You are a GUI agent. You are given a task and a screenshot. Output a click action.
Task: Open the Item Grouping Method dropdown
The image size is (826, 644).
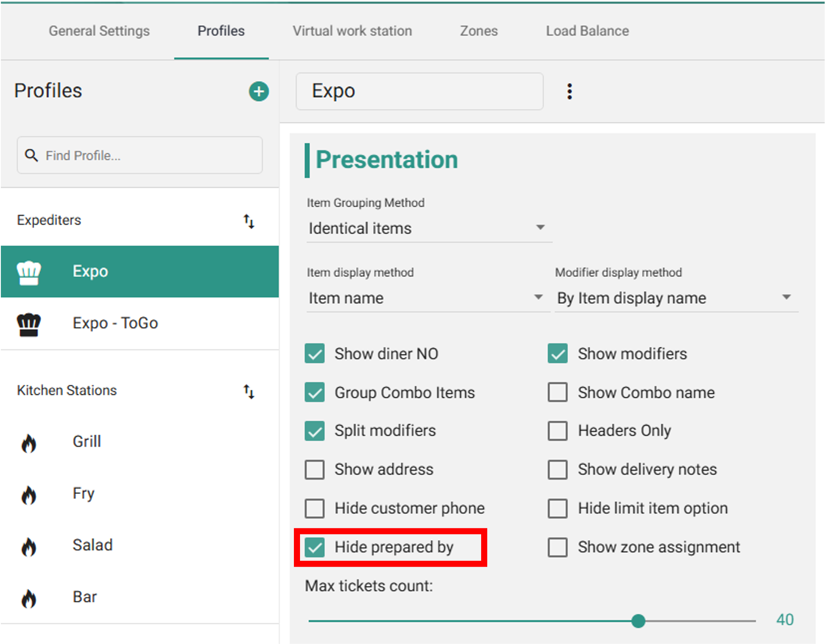429,228
